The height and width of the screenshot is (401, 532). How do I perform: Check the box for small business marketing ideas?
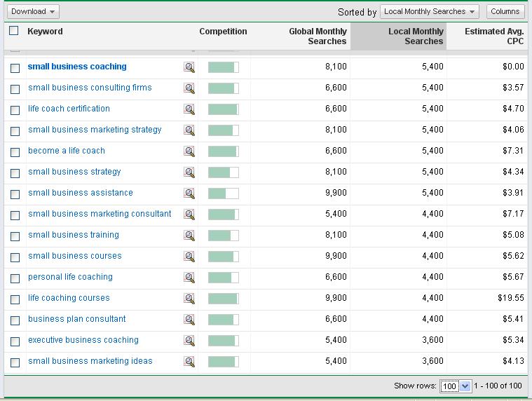pos(15,362)
